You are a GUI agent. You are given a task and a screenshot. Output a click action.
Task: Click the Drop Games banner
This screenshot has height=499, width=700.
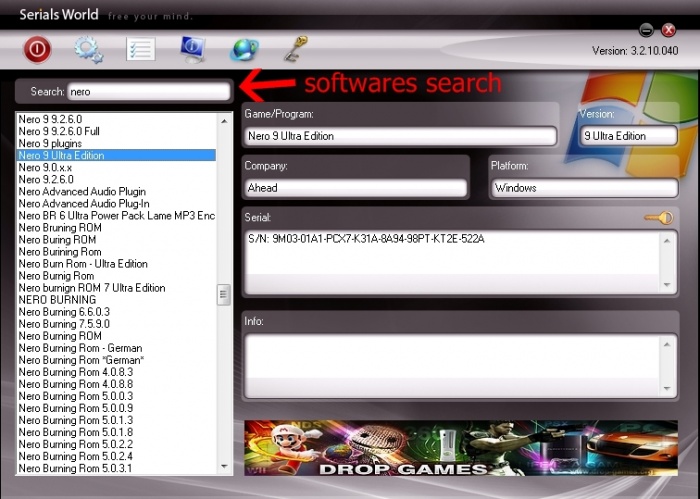tap(461, 448)
